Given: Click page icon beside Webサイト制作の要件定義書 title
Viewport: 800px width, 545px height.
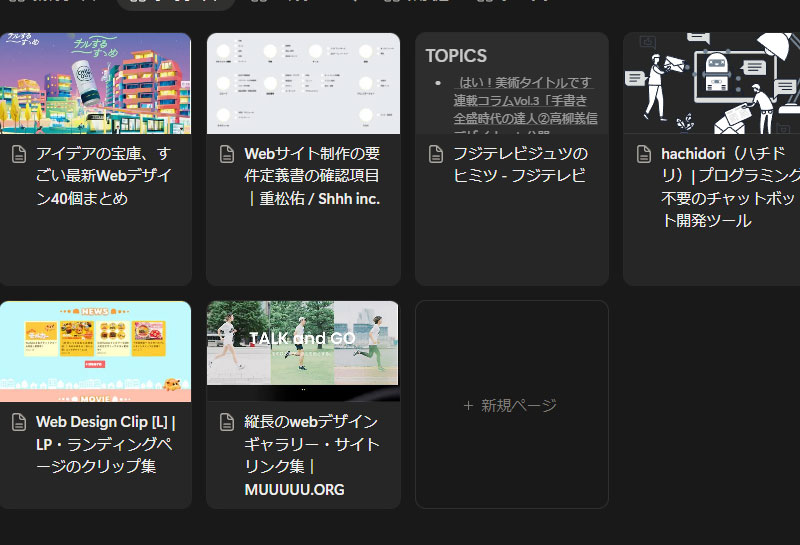Looking at the screenshot, I should pyautogui.click(x=227, y=154).
